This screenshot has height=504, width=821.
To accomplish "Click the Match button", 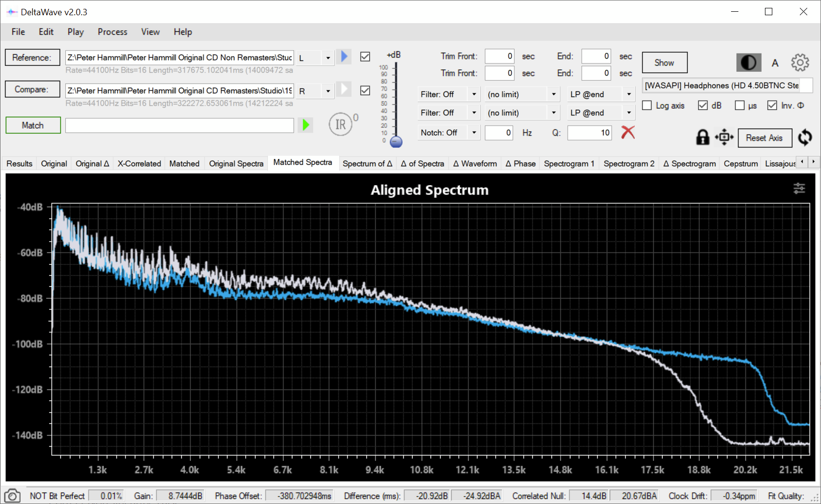I will click(33, 125).
